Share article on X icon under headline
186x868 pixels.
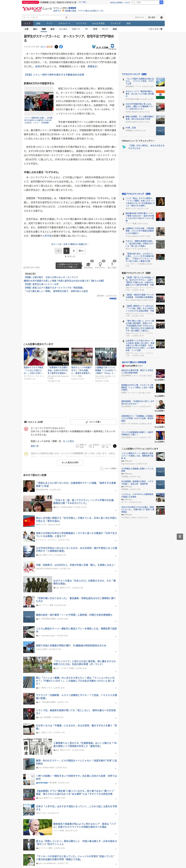coord(56,47)
